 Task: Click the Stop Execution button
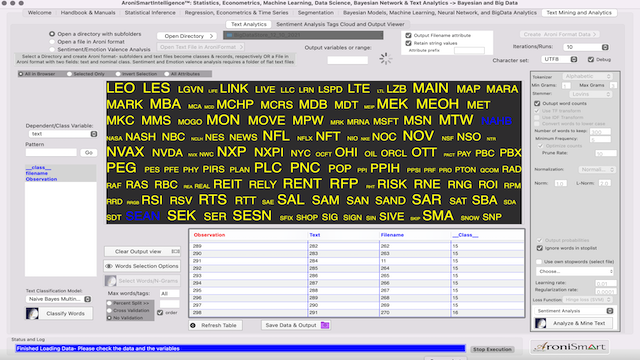(492, 349)
